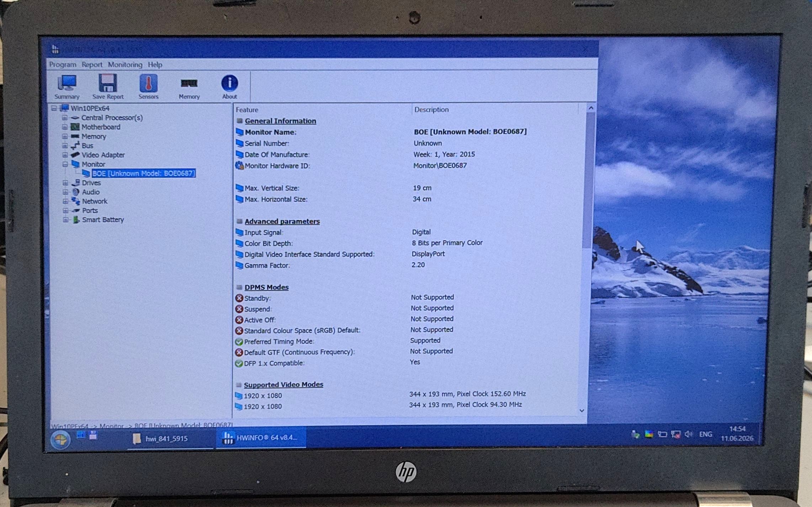Collapse the Win10PEx64 root node
812x507 pixels.
(x=54, y=108)
